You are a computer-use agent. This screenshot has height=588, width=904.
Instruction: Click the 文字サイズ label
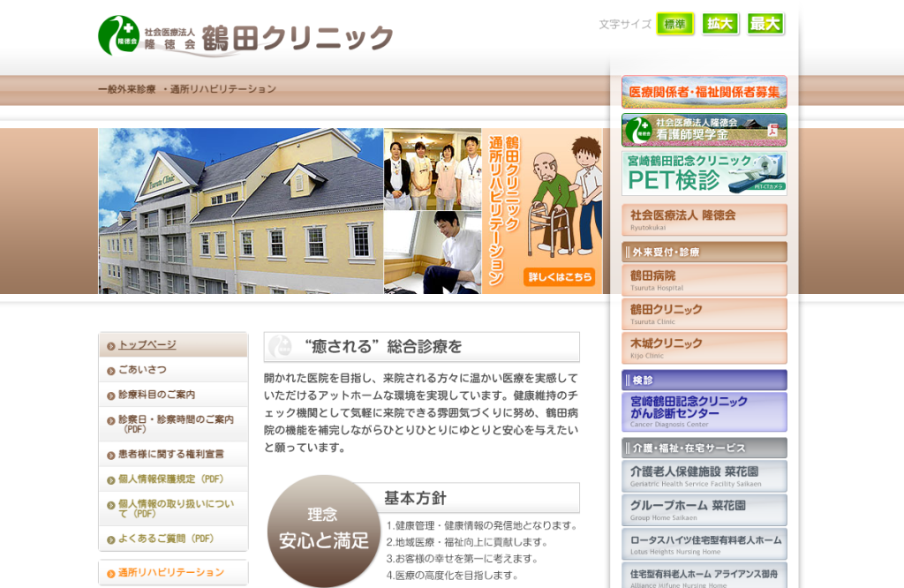[625, 24]
